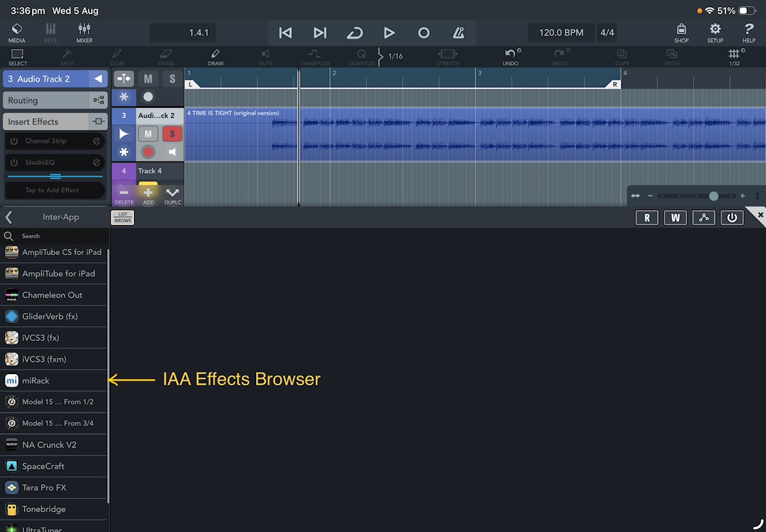Screen dimensions: 766x532
Task: Mute Audio Track 2
Action: tap(148, 134)
